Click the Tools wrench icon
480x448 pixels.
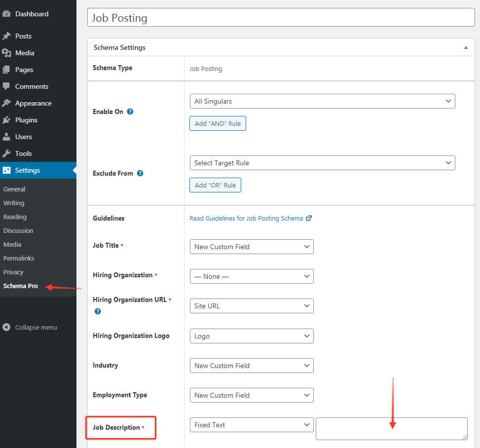6,153
